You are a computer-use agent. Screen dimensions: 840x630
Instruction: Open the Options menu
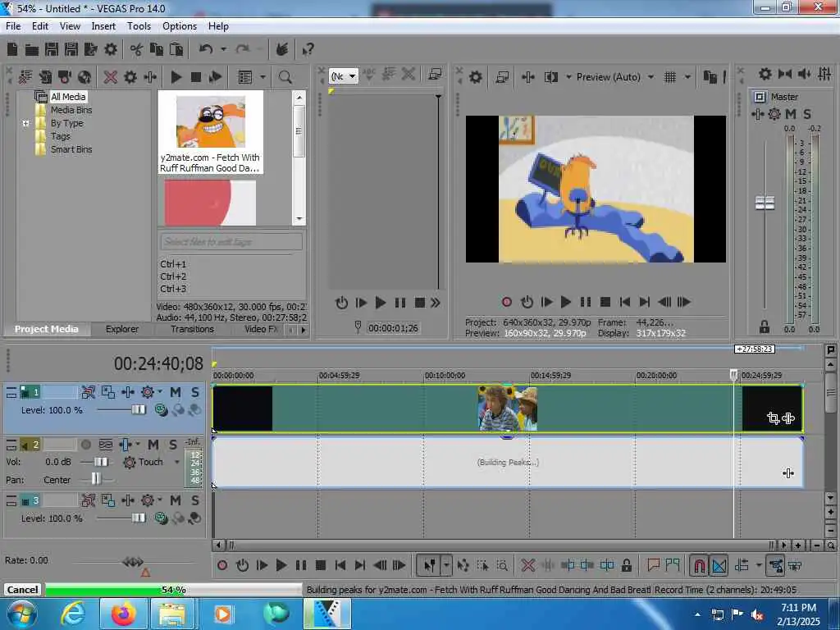pyautogui.click(x=180, y=25)
